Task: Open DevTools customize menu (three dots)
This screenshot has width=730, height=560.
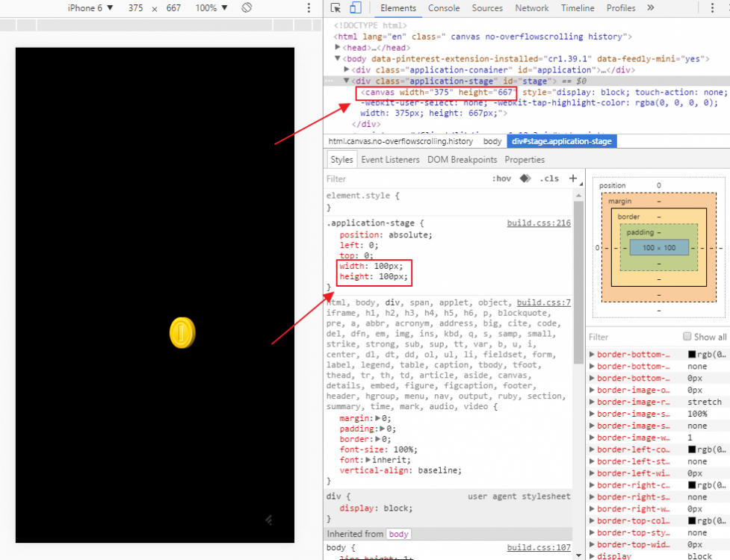Action: click(712, 8)
